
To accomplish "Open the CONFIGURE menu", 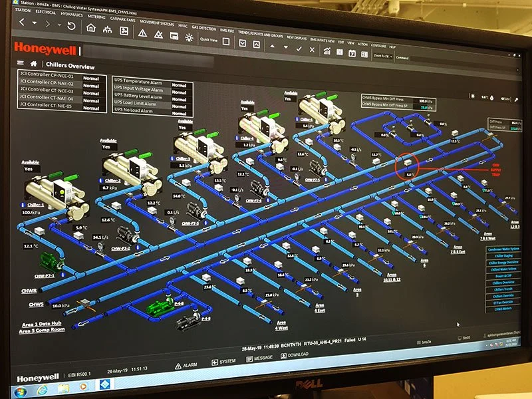I will (378, 45).
